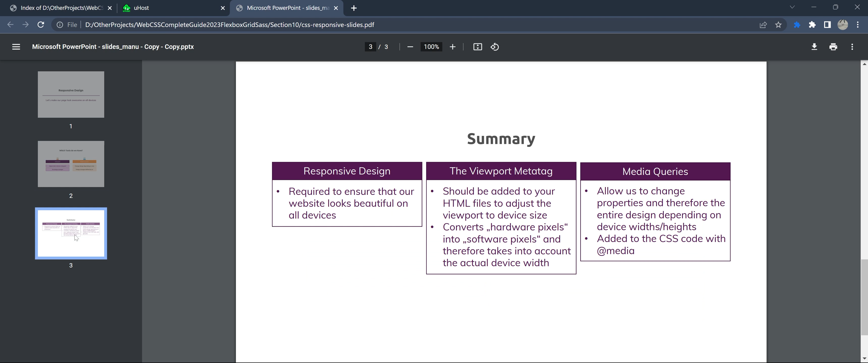Screen dimensions: 868x363
Task: Select the page 1 thumbnail
Action: pos(71,94)
